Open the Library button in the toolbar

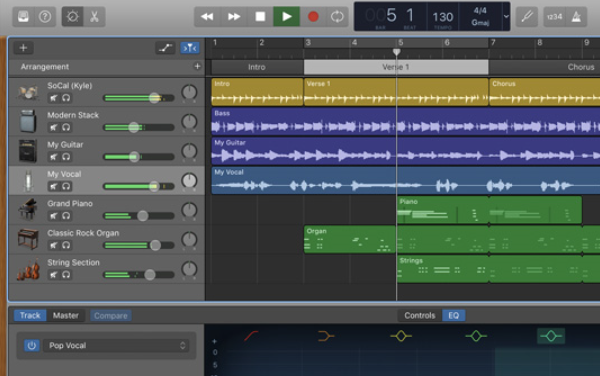click(x=23, y=16)
